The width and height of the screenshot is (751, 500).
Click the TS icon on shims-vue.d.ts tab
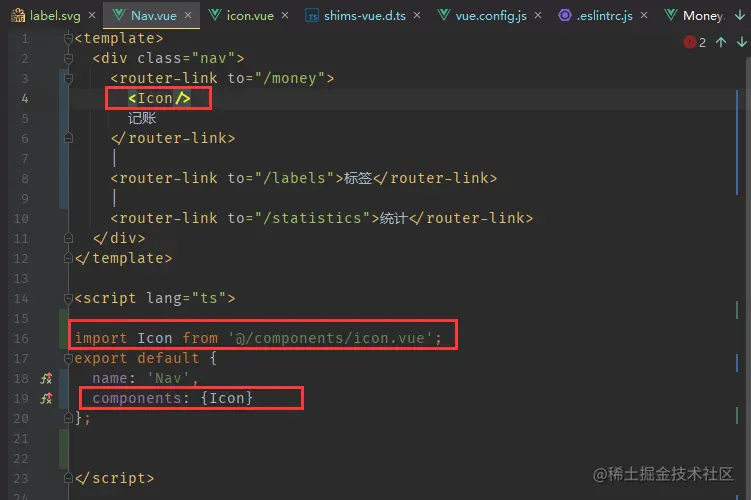pyautogui.click(x=312, y=16)
